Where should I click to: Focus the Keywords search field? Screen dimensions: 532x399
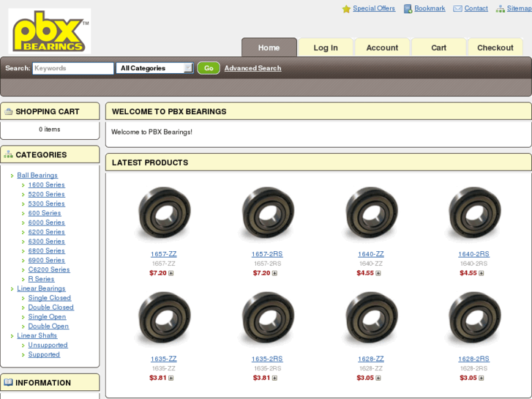pos(72,68)
